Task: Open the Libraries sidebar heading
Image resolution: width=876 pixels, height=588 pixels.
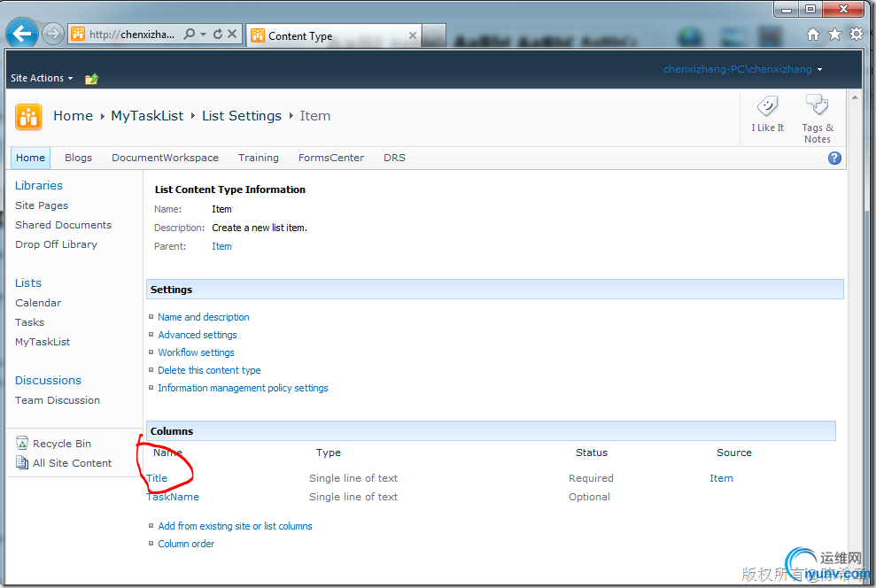Action: coord(39,185)
